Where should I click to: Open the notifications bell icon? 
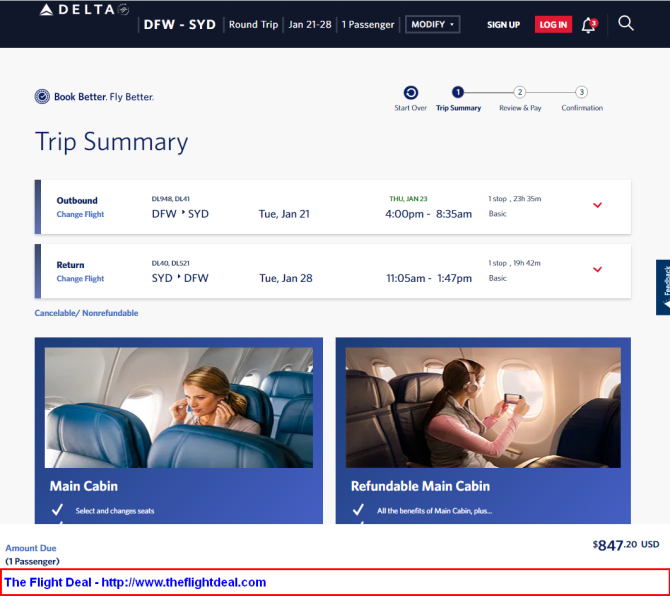coord(589,25)
